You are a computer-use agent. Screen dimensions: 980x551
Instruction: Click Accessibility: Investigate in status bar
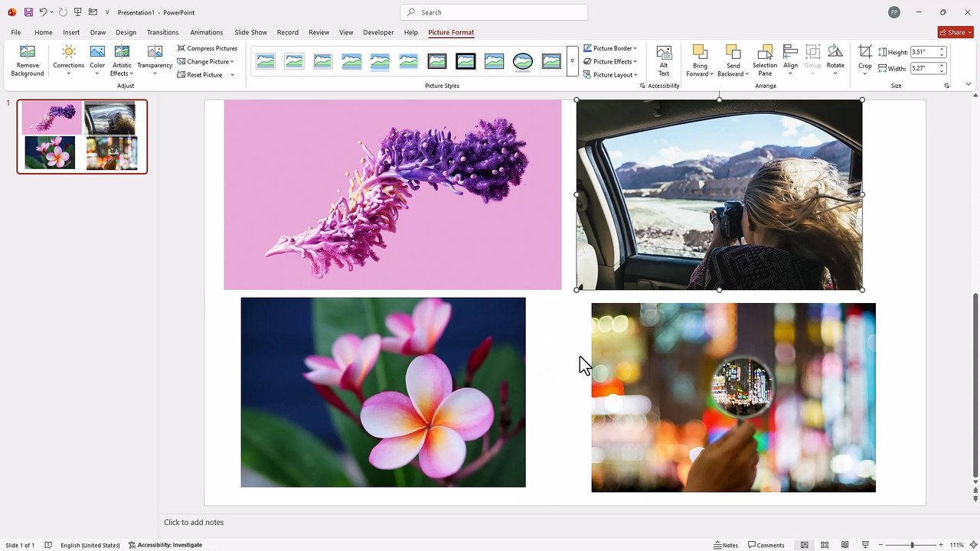165,545
